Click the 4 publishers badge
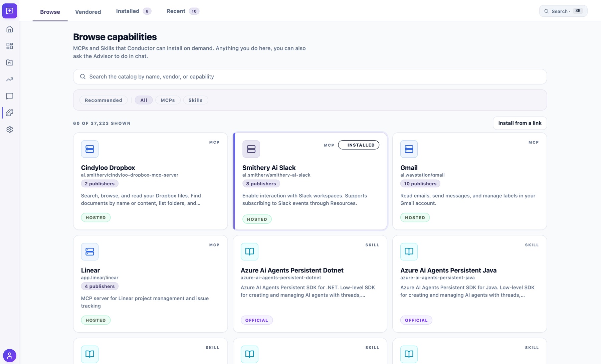 point(99,286)
